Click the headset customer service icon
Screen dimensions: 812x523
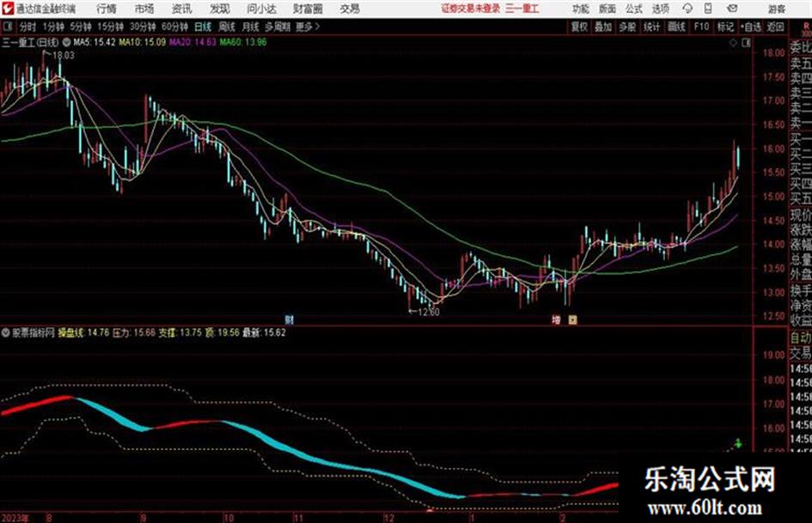[687, 9]
